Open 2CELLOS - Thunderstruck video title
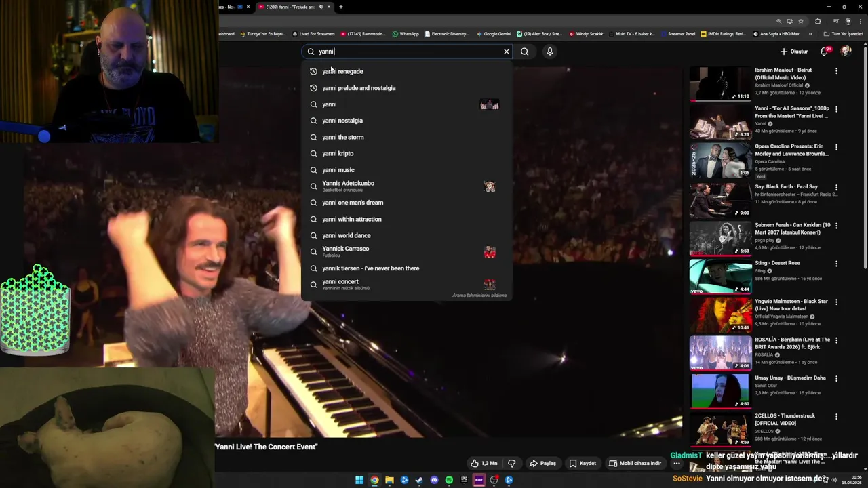Image resolution: width=868 pixels, height=488 pixels. (785, 420)
